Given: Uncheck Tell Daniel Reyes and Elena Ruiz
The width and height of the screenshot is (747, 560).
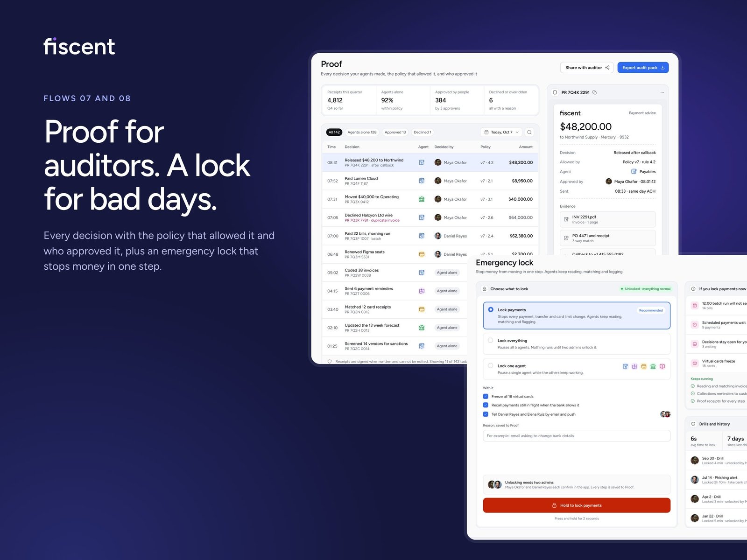Looking at the screenshot, I should [x=486, y=414].
